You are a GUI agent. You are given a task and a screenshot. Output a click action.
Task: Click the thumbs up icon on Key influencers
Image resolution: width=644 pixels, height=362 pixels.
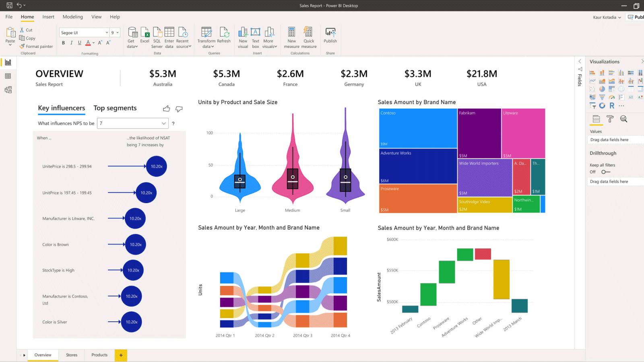[x=167, y=109]
